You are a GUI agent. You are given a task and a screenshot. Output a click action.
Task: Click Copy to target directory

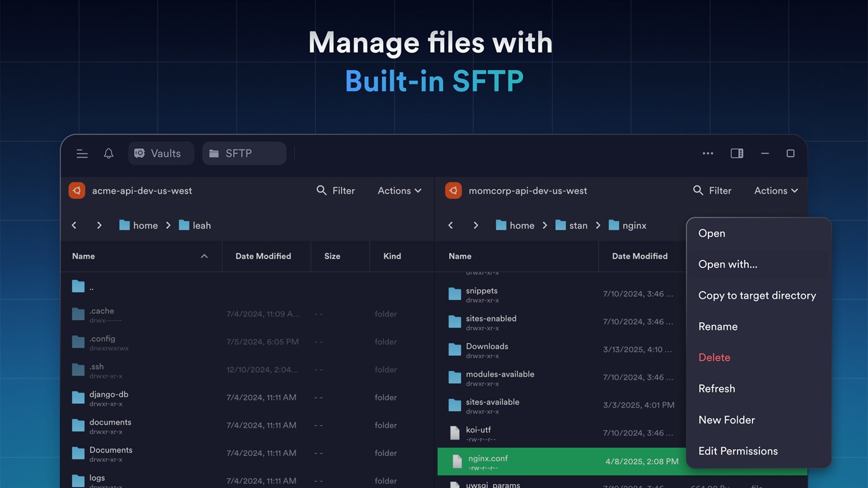[757, 295]
